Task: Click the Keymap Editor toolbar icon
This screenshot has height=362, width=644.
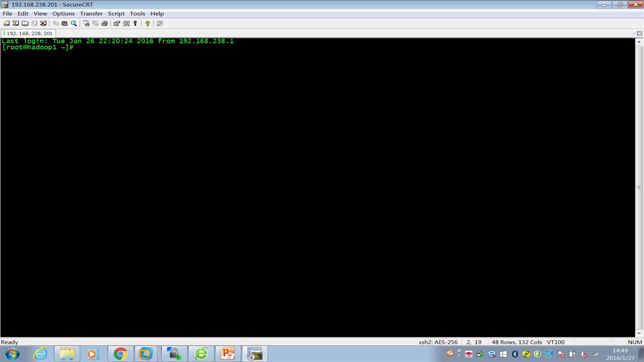Action: (x=126, y=23)
